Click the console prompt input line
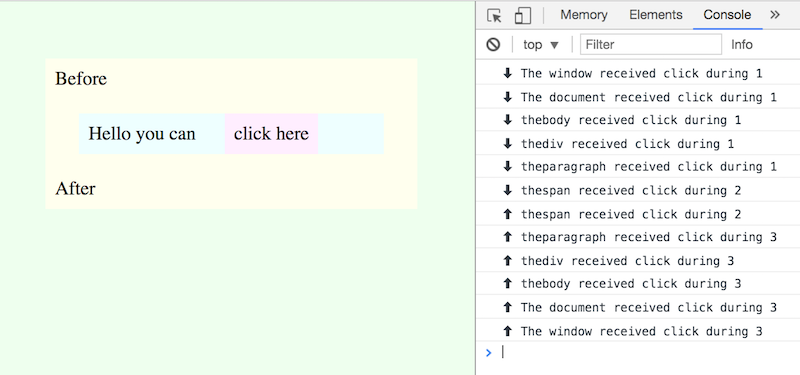800x375 pixels. point(638,352)
